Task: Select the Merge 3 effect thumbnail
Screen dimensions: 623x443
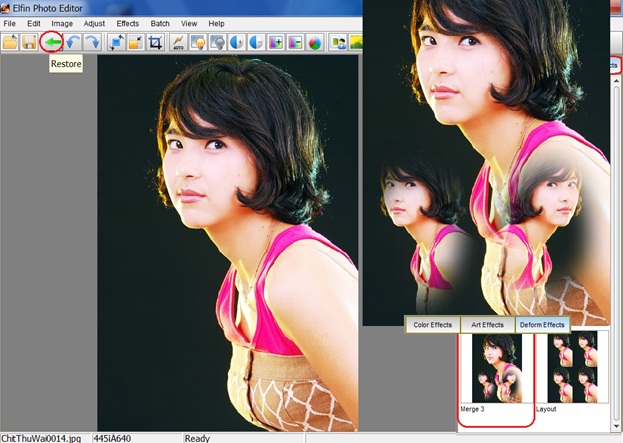Action: (x=497, y=368)
